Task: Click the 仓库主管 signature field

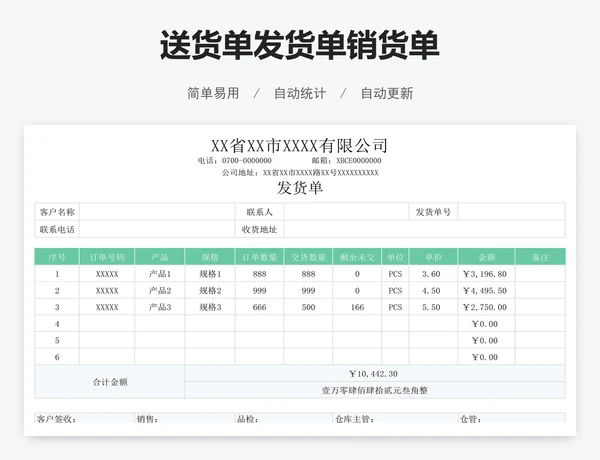Action: pyautogui.click(x=395, y=418)
